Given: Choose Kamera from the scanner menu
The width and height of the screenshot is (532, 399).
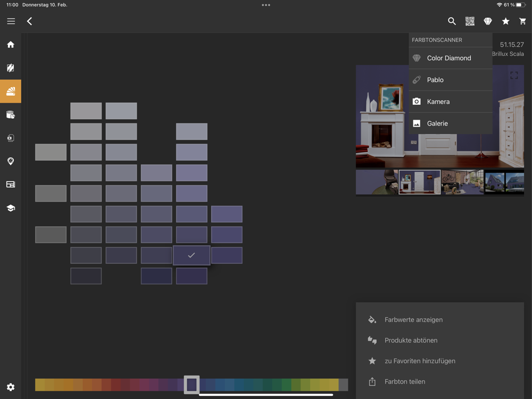Looking at the screenshot, I should tap(438, 102).
